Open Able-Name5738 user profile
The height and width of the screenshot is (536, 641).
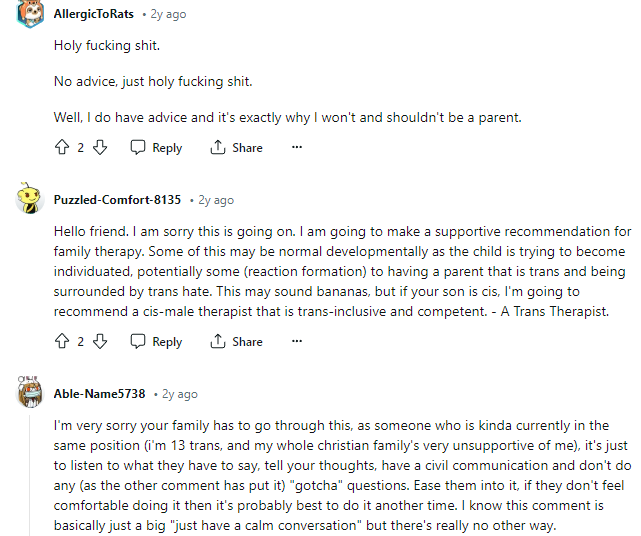(99, 393)
